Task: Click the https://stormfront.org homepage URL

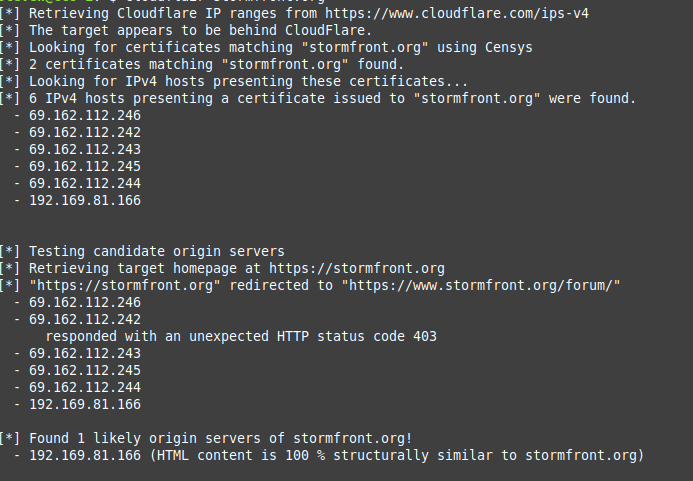Action: tap(357, 268)
